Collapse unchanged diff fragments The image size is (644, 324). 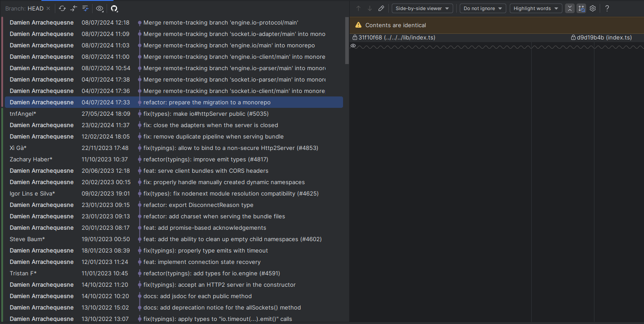click(x=570, y=8)
